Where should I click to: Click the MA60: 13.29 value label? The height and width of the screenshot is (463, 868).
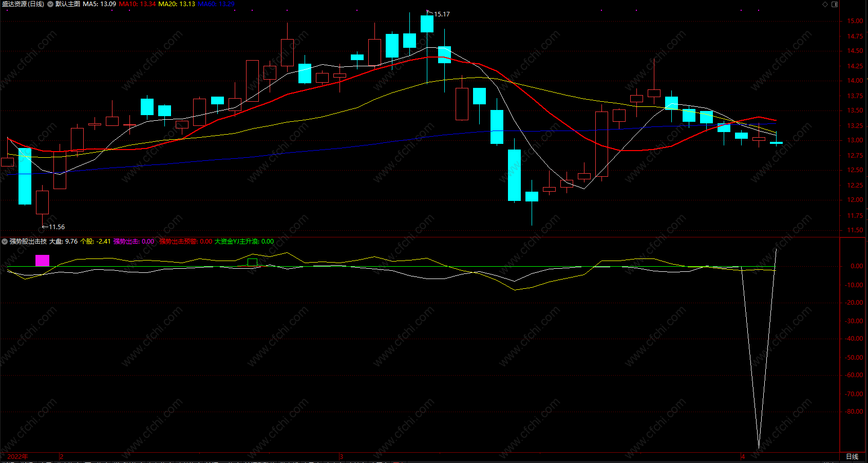[216, 4]
